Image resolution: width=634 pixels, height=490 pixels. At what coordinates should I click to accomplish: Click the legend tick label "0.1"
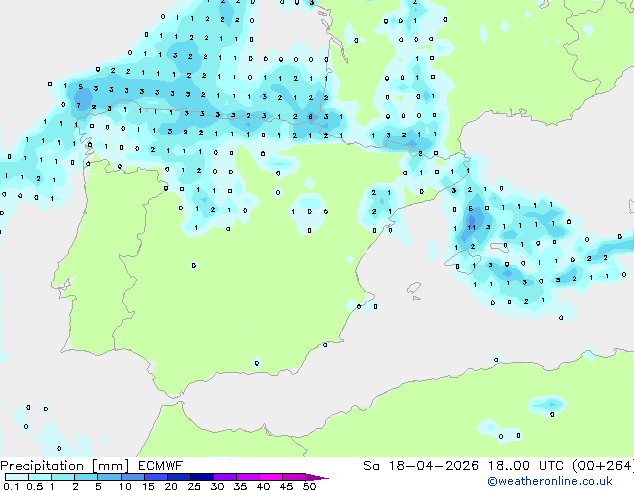click(11, 486)
